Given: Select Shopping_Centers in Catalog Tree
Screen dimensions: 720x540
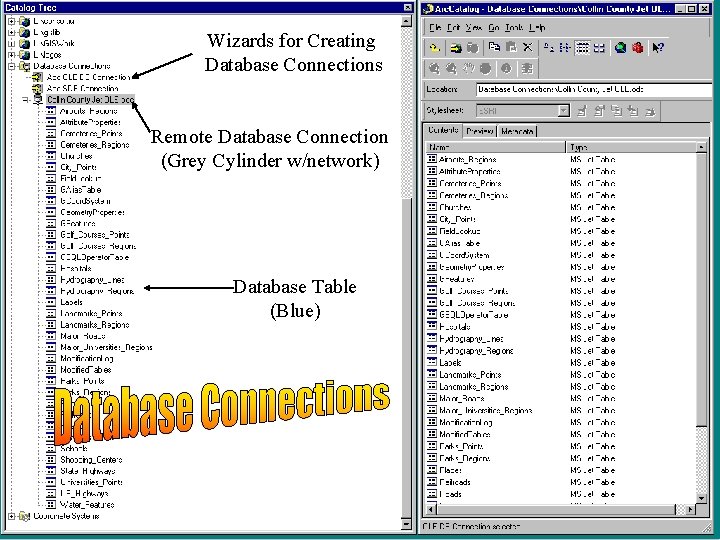Looking at the screenshot, I should pos(91,460).
